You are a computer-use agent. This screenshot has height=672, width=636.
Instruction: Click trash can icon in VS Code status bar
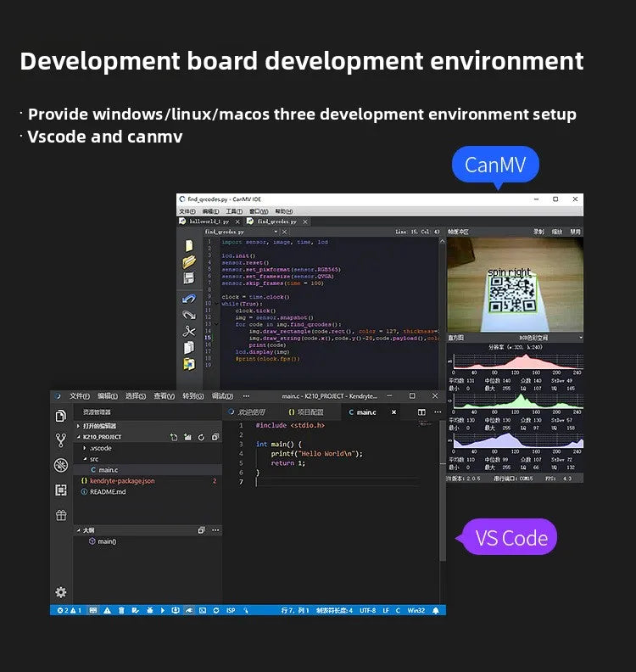coord(121,610)
